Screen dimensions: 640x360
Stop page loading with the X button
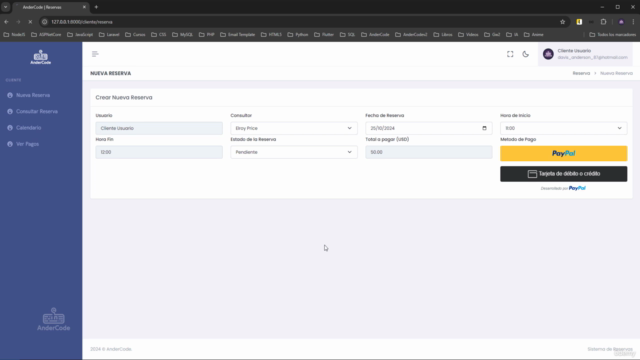(30, 22)
